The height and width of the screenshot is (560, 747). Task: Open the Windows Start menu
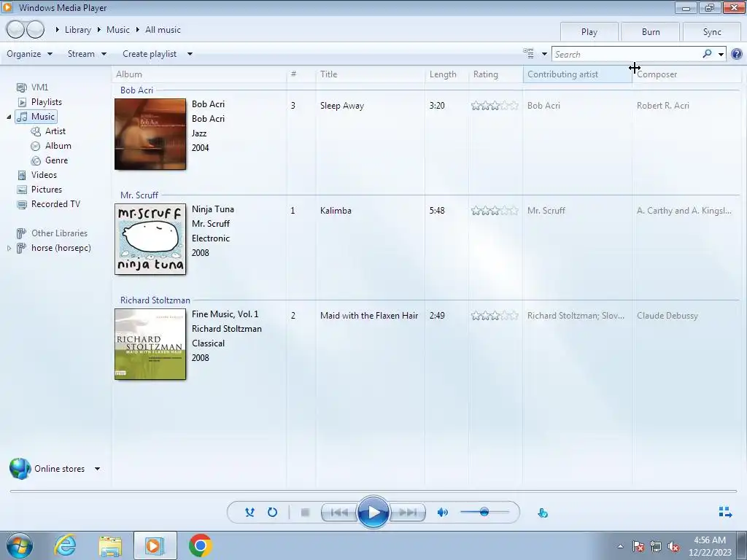(20, 545)
